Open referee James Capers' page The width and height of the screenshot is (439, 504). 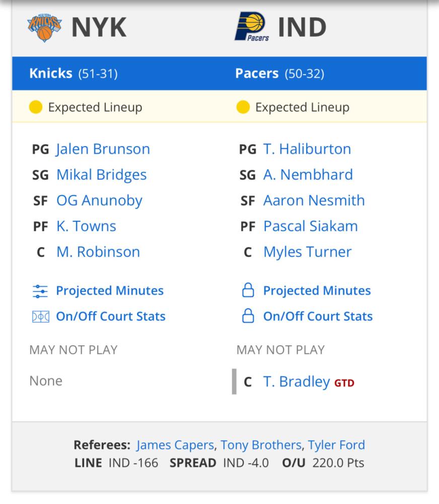click(x=175, y=445)
